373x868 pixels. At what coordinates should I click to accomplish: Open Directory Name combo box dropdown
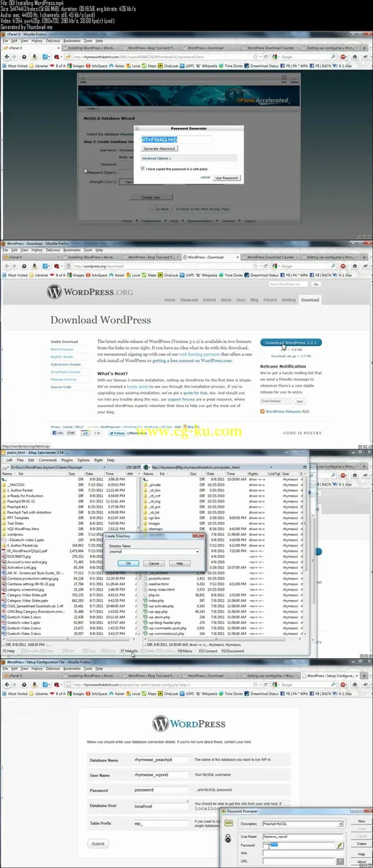(x=197, y=552)
